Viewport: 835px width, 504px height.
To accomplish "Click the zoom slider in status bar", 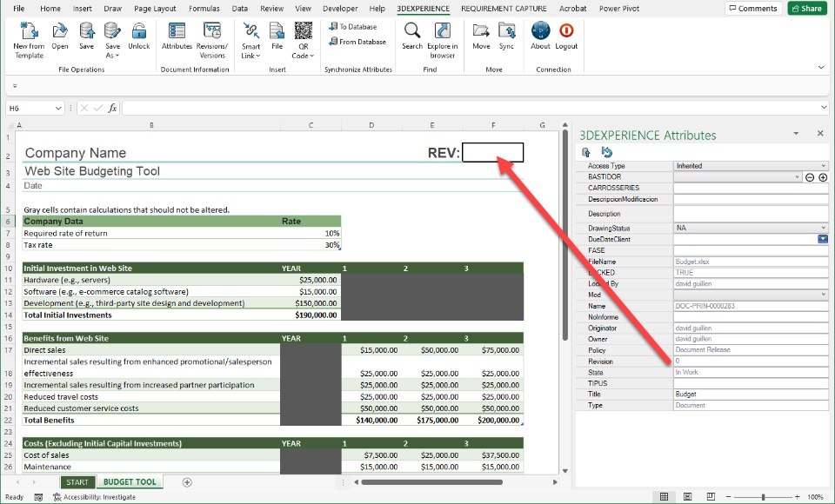I will click(x=764, y=497).
